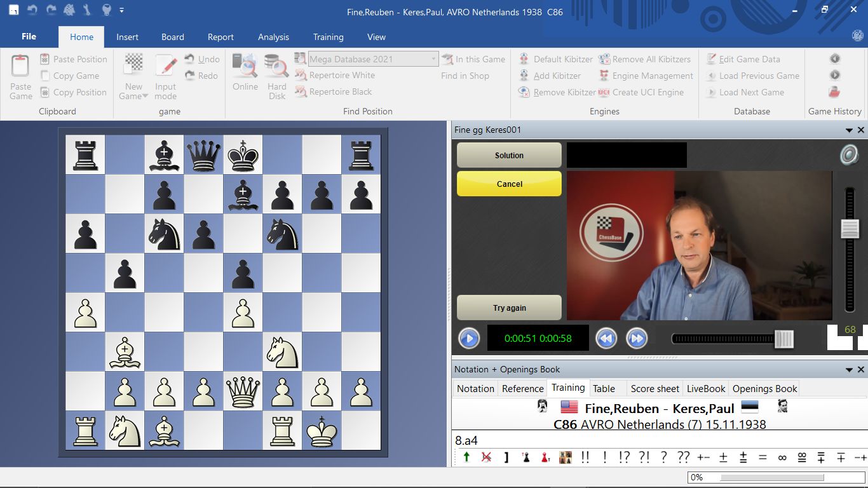Viewport: 868px width, 488px height.
Task: Open the Mega Database 2021 dropdown
Action: coord(433,59)
